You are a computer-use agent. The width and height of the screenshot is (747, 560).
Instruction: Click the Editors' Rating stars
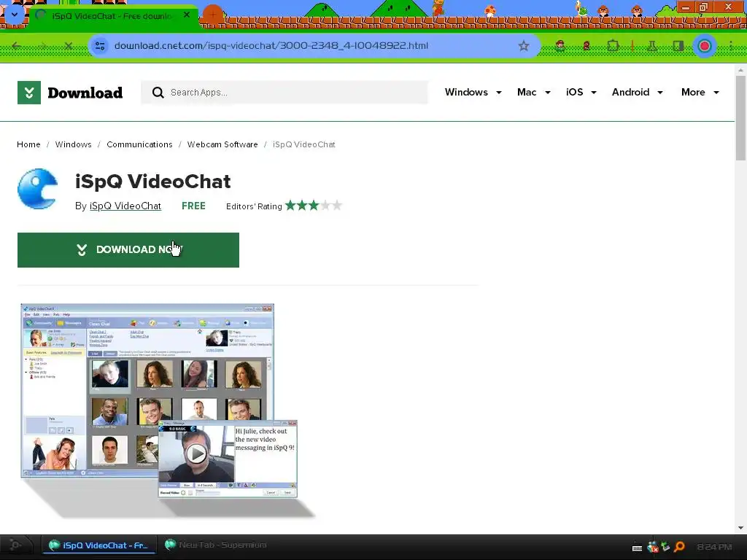314,206
